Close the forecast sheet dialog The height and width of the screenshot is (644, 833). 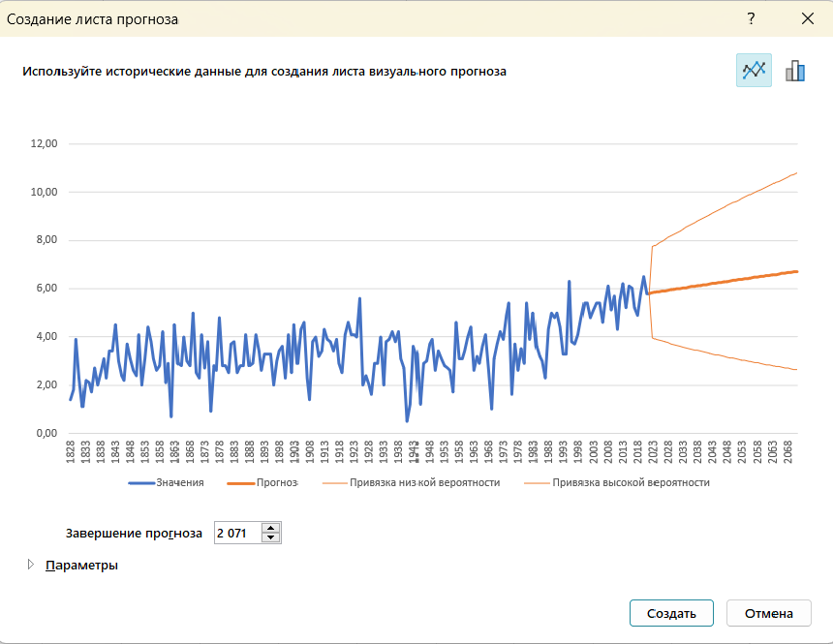click(x=808, y=18)
